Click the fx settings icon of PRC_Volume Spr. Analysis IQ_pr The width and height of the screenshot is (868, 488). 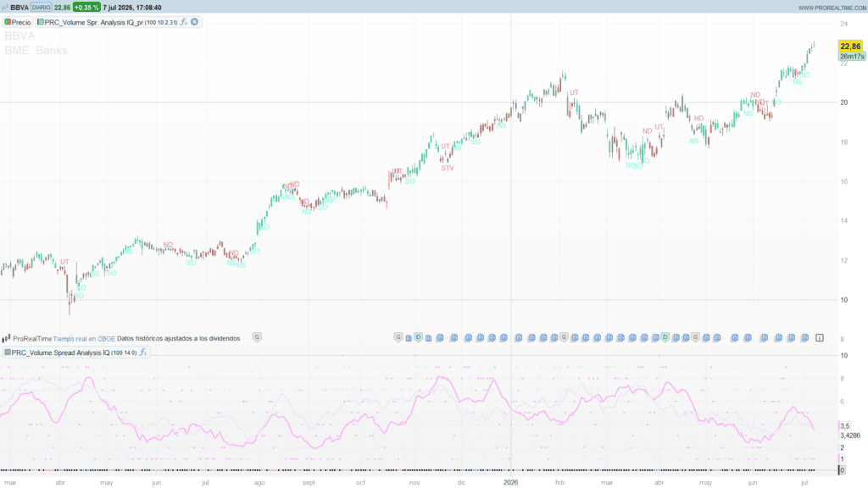pos(183,22)
